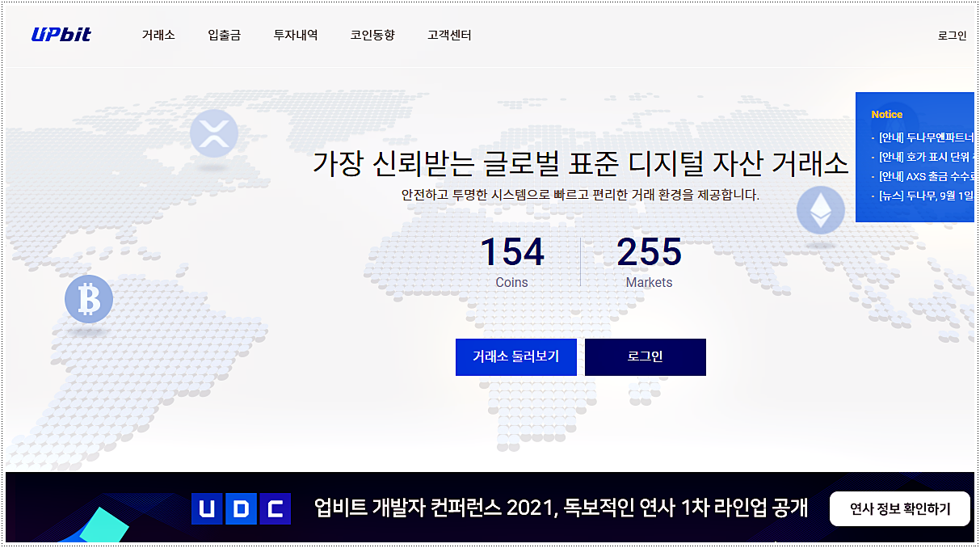Click the 154 Coins count
The height and width of the screenshot is (548, 980).
click(512, 261)
